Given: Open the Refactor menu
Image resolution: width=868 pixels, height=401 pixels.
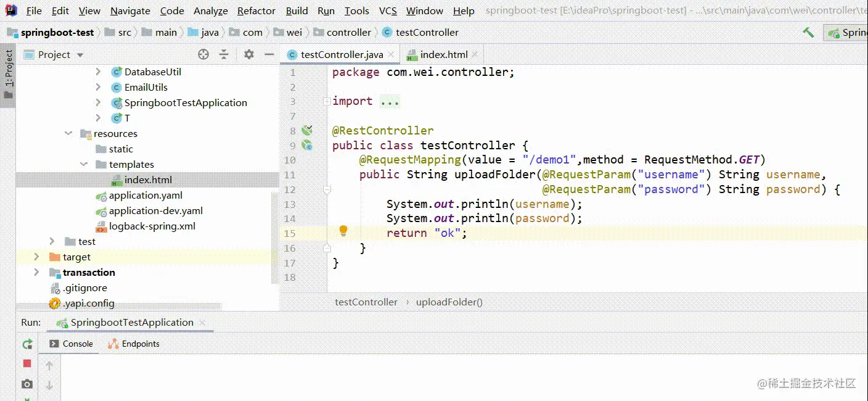Looking at the screenshot, I should pos(256,10).
